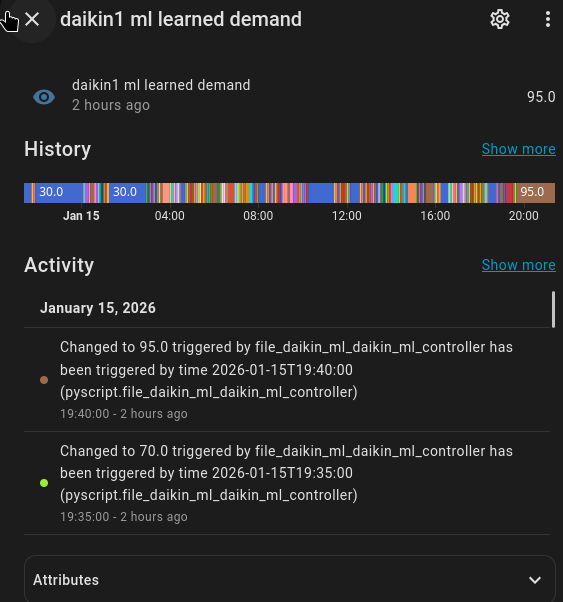Open entity settings with the gear icon
The width and height of the screenshot is (563, 602).
tap(500, 19)
